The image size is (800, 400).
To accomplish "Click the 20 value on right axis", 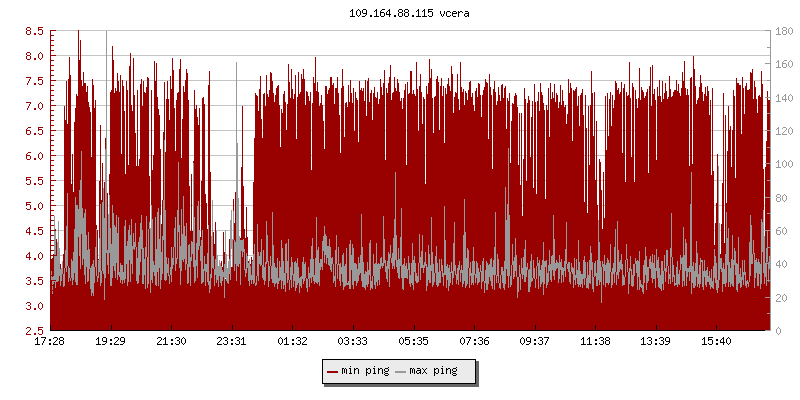I will (x=780, y=297).
